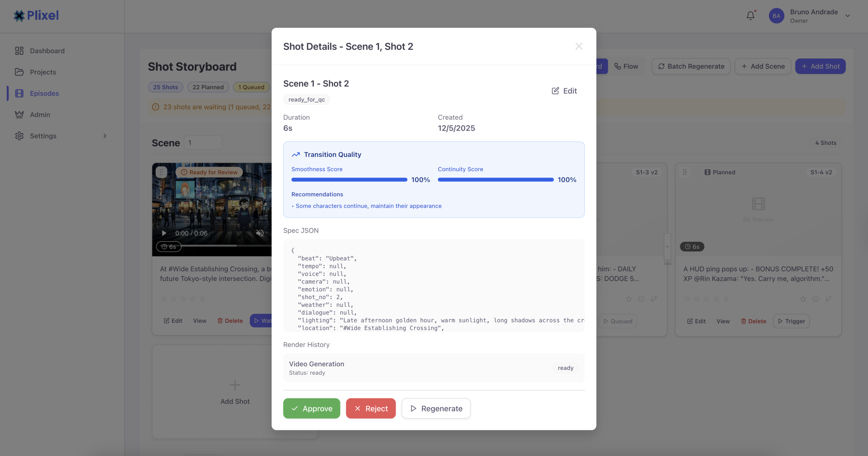Screen dimensions: 868x456
Task: Expand the Settings sidebar submenu
Action: tap(105, 136)
